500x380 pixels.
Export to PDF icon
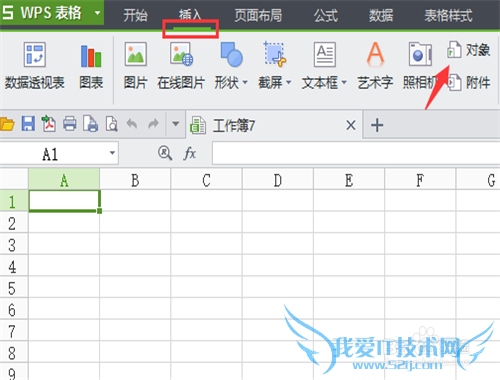pos(49,124)
